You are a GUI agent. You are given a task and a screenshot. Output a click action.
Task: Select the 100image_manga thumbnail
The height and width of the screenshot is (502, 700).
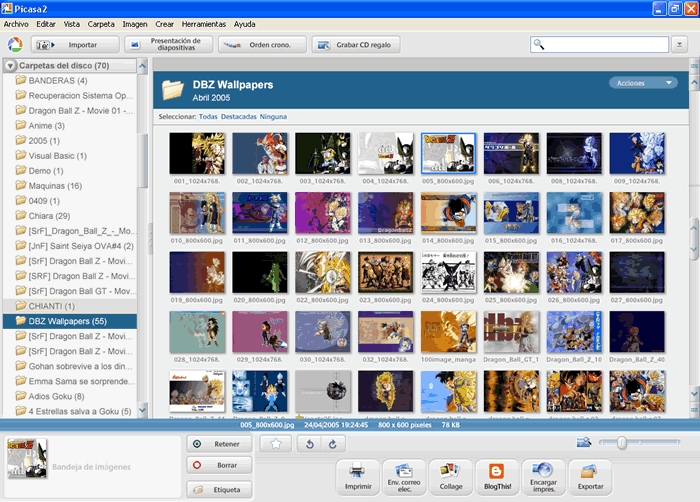point(448,332)
